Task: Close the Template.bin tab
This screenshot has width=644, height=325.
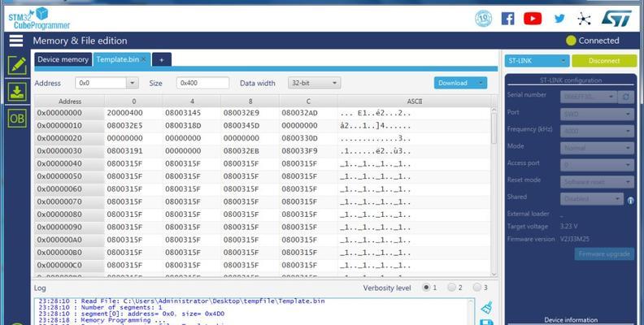Action: (144, 59)
